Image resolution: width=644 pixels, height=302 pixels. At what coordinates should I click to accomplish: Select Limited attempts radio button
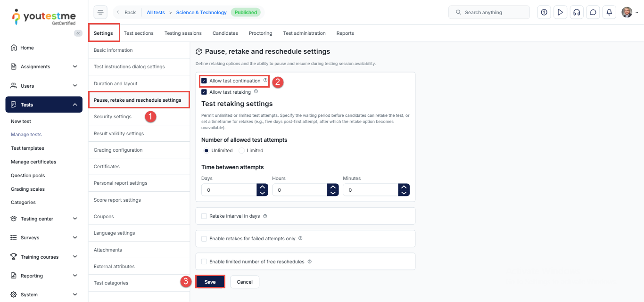pyautogui.click(x=242, y=151)
